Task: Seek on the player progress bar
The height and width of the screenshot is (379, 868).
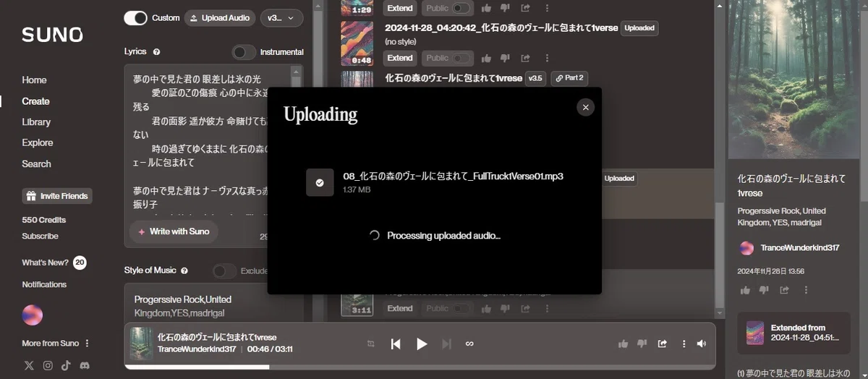Action: pos(420,367)
